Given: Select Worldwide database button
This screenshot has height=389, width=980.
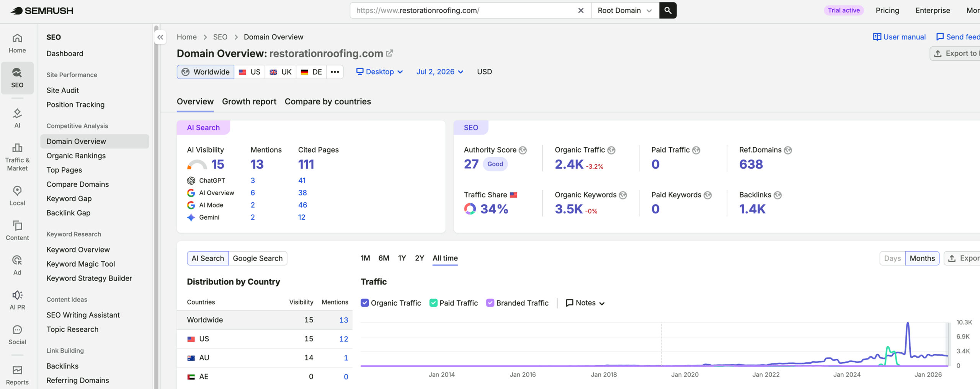Looking at the screenshot, I should point(206,72).
